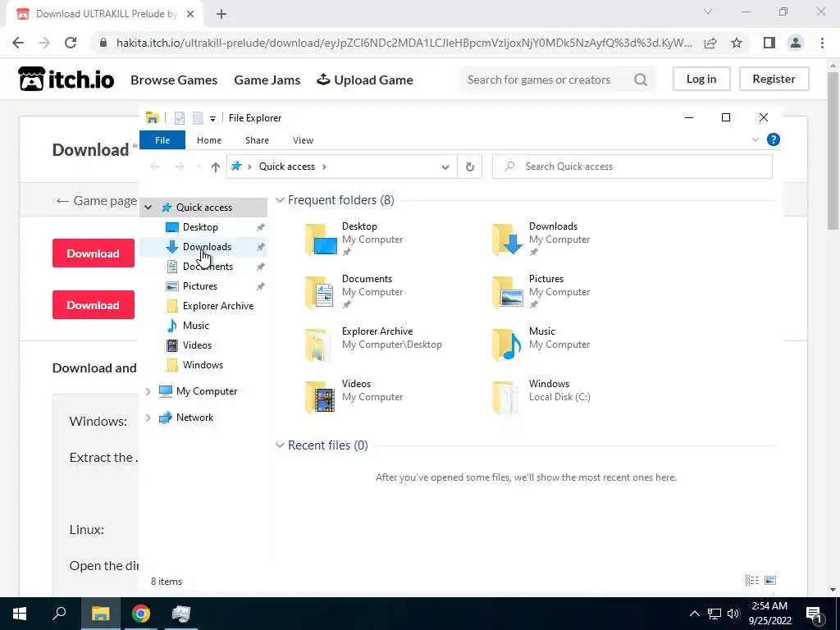Screen dimensions: 840x630
Task: Expand the ribbon with the chevron
Action: tap(756, 139)
